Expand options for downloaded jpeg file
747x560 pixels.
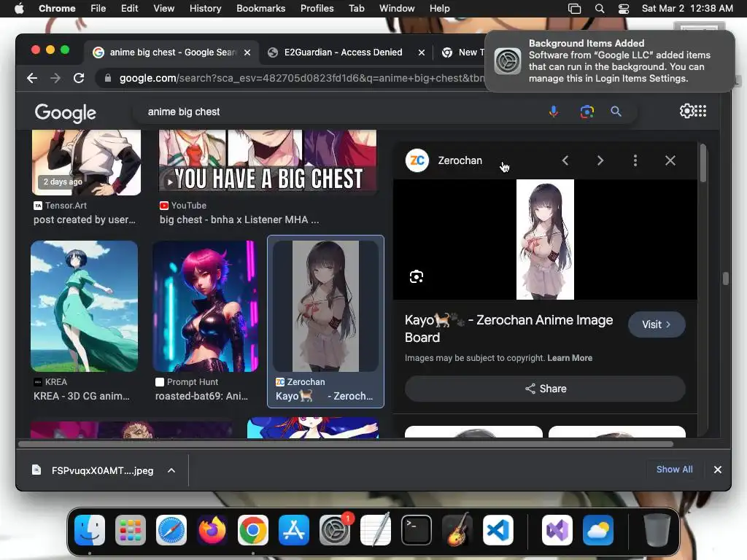click(171, 470)
